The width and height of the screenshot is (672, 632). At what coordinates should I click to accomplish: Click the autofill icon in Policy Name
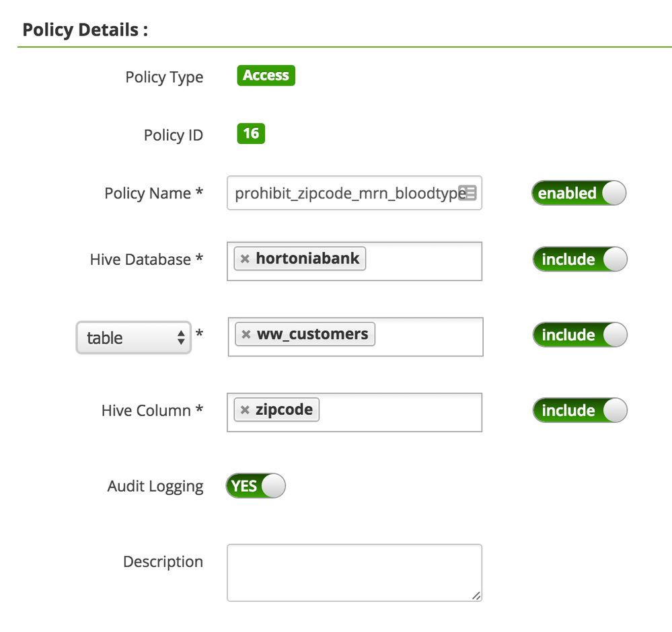tap(468, 193)
